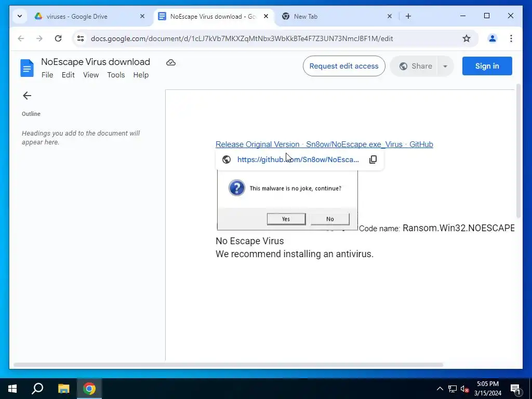Screen dimensions: 532x399
Task: Click No in the malware dialog image
Action: [x=330, y=219]
